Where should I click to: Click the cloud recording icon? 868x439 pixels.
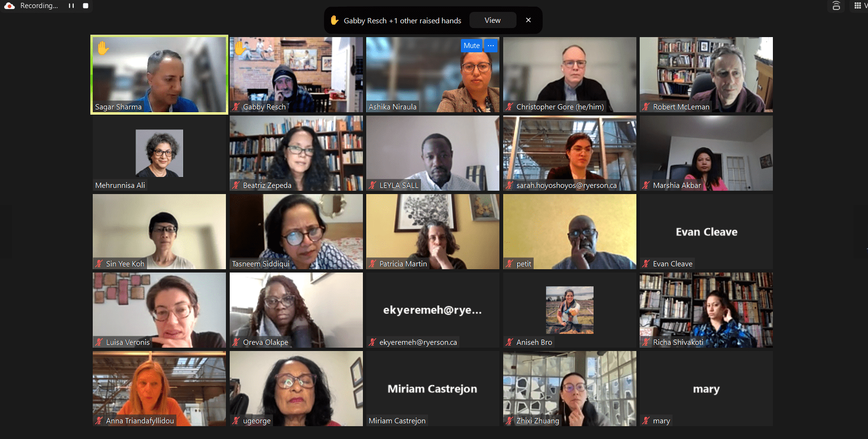pyautogui.click(x=10, y=6)
